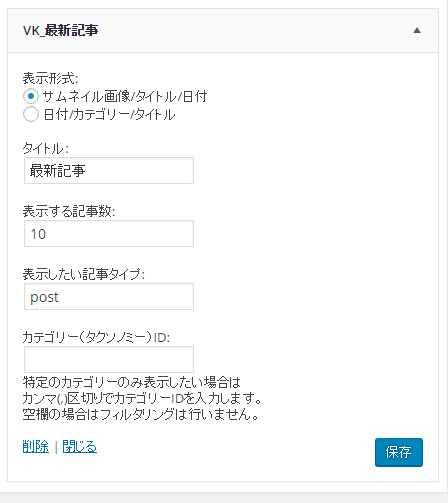The height and width of the screenshot is (503, 448).
Task: Focus the 表示する記事数 field showing 10
Action: pos(109,234)
